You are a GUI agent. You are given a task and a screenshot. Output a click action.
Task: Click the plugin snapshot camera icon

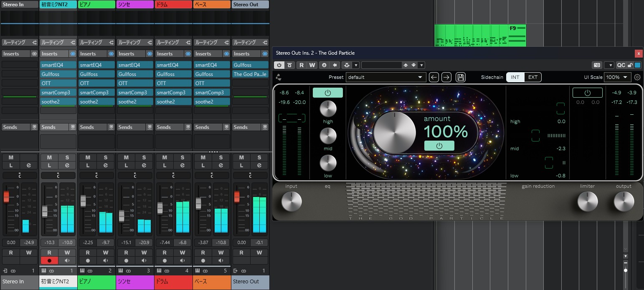click(597, 65)
